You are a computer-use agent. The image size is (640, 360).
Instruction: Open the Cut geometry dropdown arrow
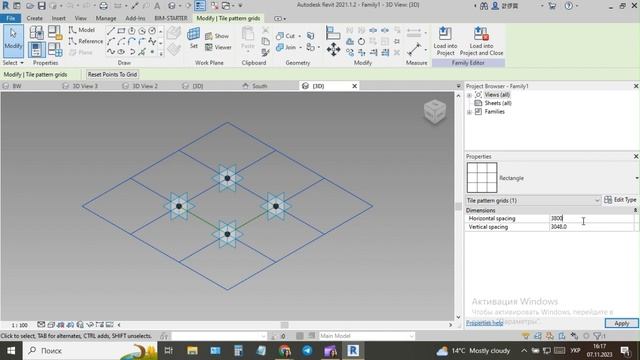point(299,36)
